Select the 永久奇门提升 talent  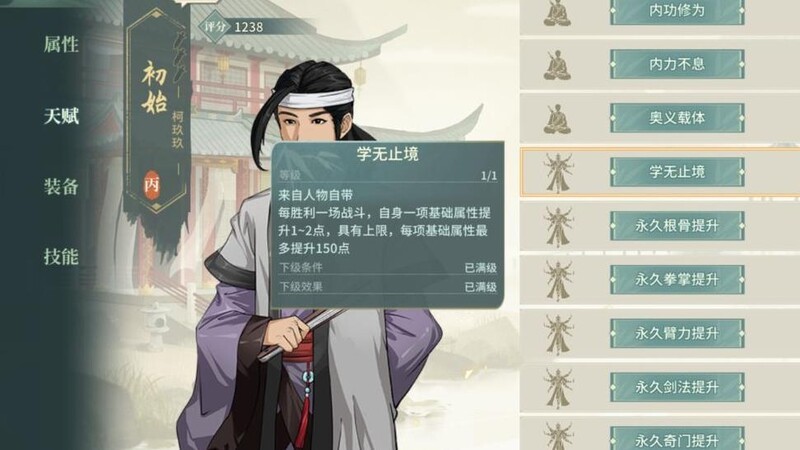677,440
